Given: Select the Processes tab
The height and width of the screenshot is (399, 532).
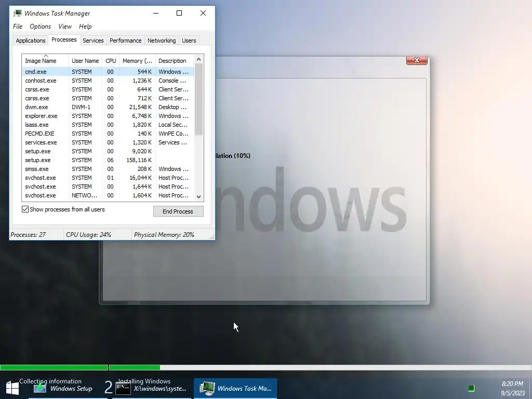Looking at the screenshot, I should pos(64,39).
